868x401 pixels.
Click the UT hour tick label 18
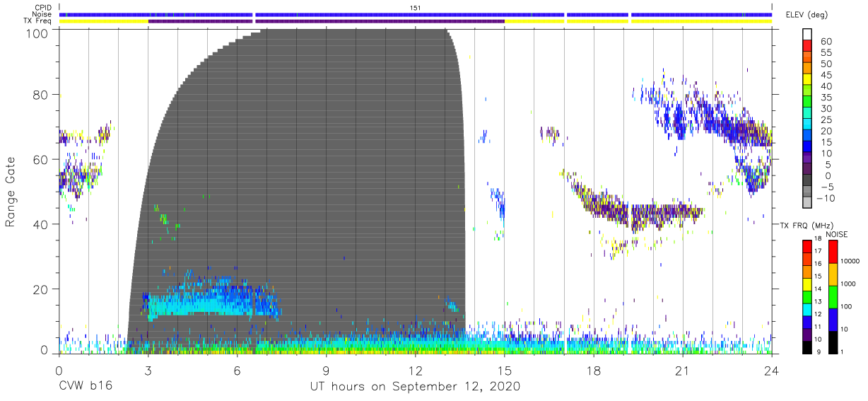(x=593, y=371)
